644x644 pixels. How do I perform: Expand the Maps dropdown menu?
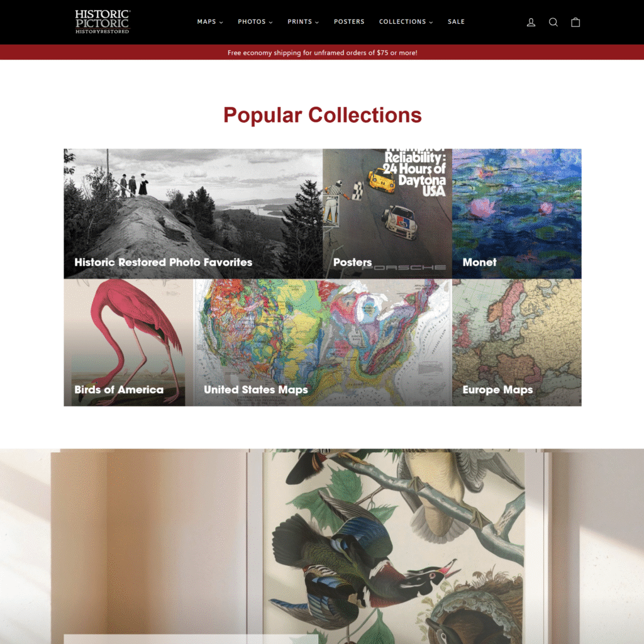(x=210, y=22)
